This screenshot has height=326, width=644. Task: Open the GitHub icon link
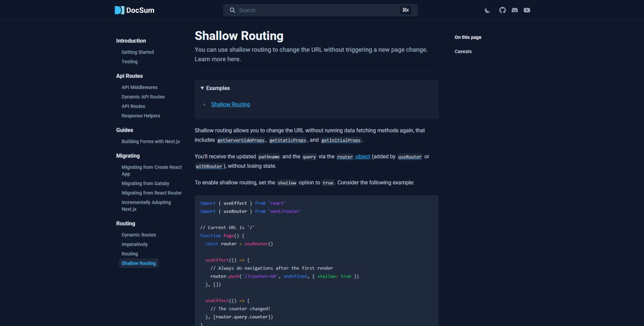coord(502,10)
